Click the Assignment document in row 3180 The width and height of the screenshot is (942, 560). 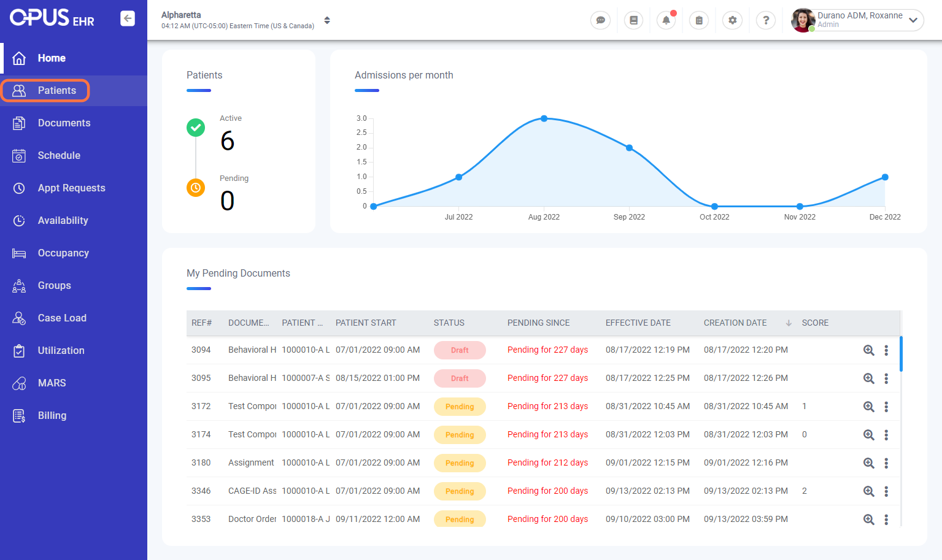click(x=251, y=462)
